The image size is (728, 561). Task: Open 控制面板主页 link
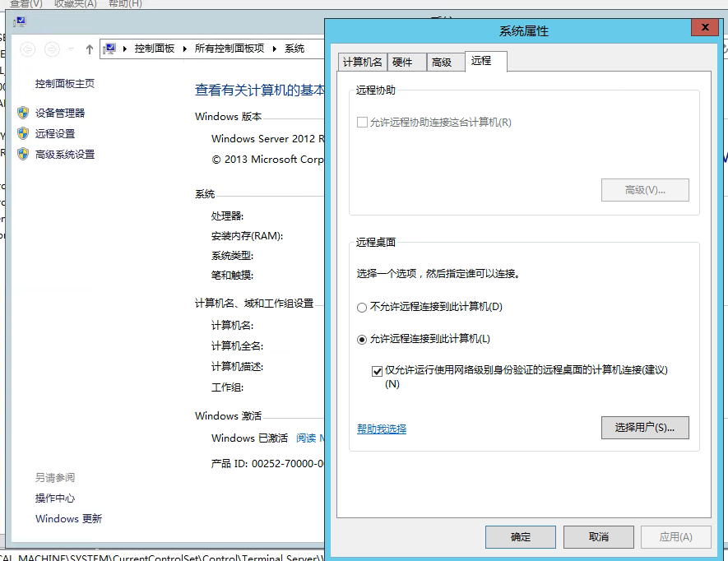pyautogui.click(x=64, y=84)
